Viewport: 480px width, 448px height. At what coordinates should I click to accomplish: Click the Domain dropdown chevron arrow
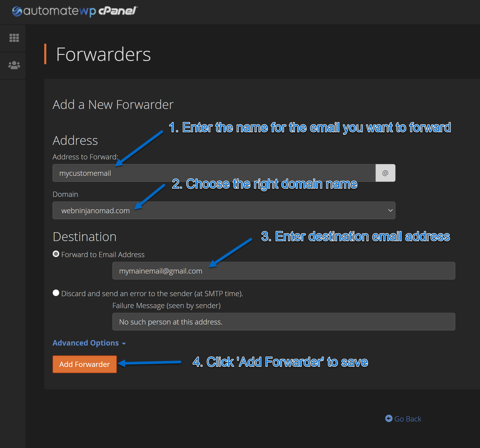click(390, 210)
